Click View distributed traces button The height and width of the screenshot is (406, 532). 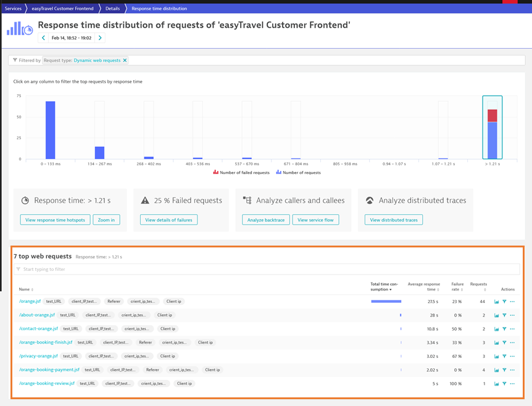click(394, 220)
